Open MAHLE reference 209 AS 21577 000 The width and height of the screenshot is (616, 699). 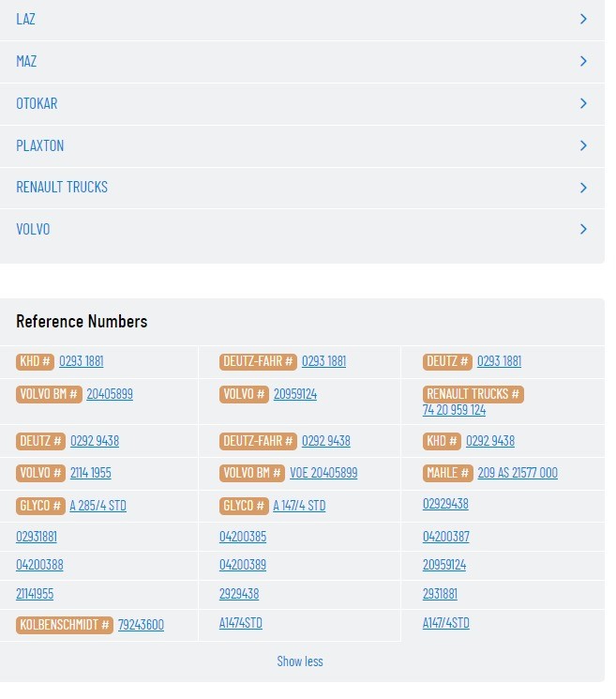pos(518,473)
